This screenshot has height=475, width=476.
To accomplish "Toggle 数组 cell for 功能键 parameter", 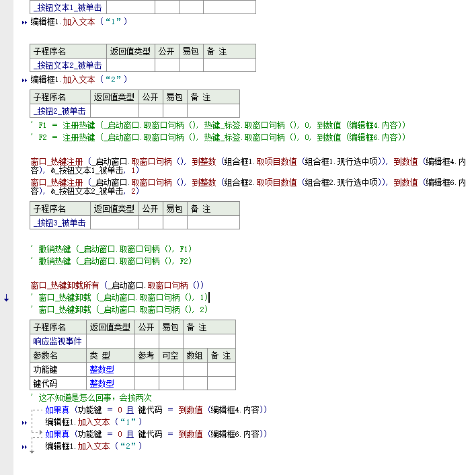I will pyautogui.click(x=195, y=369).
